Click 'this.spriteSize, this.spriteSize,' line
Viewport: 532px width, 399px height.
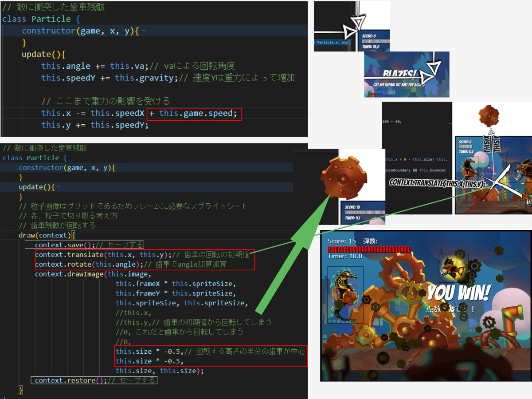(x=182, y=304)
